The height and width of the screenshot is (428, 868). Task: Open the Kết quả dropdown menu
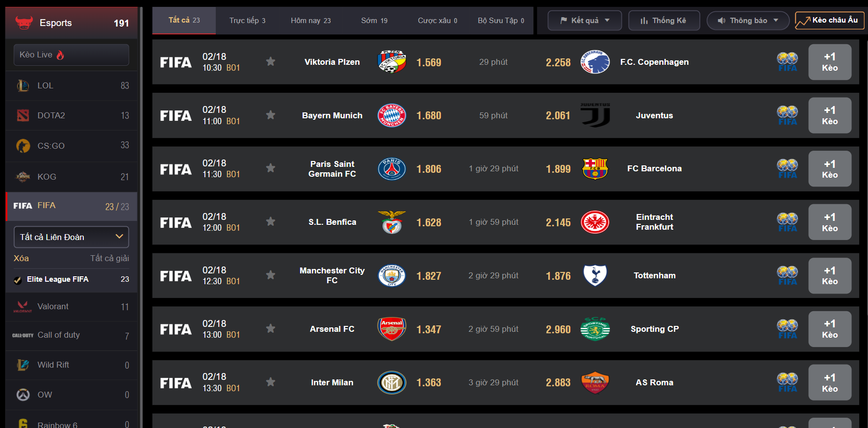pos(585,21)
